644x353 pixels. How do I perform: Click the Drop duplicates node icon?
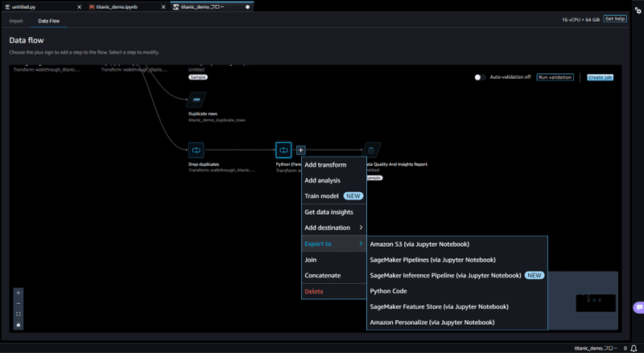[x=196, y=150]
